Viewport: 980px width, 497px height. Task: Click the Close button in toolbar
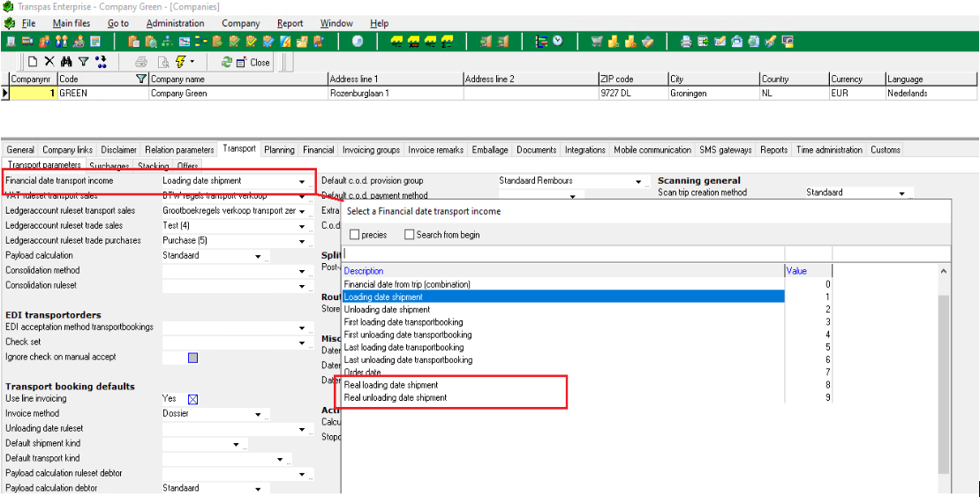click(x=253, y=62)
